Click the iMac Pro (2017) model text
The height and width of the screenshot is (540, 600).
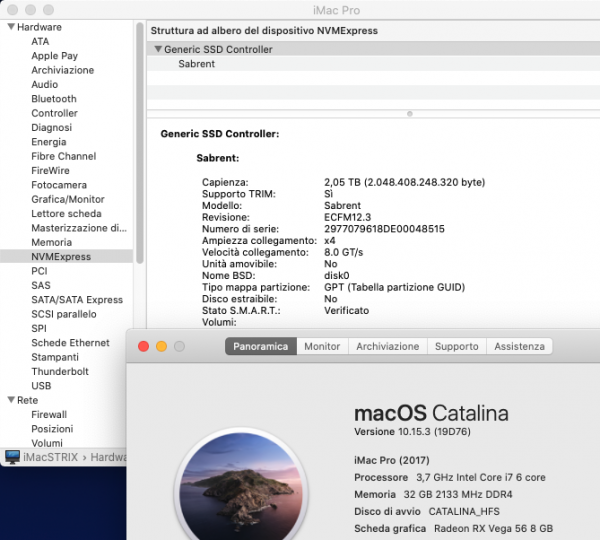point(392,460)
